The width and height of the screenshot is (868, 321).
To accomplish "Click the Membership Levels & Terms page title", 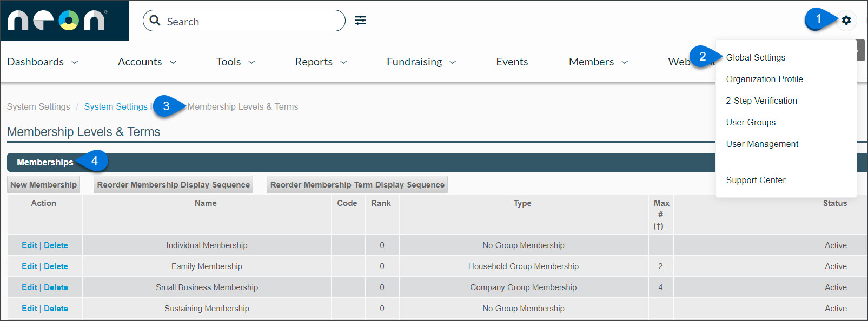I will [83, 132].
